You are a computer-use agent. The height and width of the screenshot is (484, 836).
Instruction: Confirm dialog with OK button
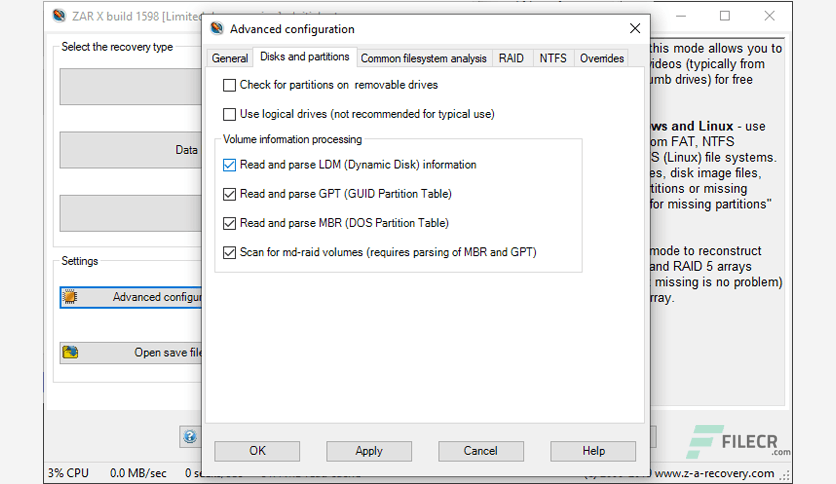tap(257, 451)
